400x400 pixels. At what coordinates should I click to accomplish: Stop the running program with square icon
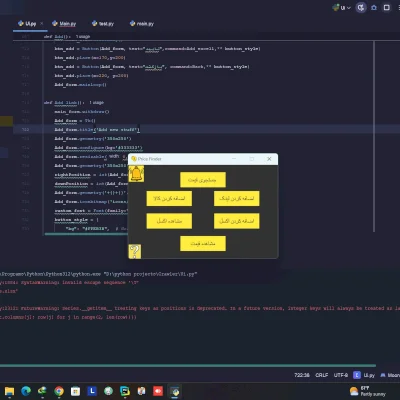pyautogui.click(x=387, y=7)
